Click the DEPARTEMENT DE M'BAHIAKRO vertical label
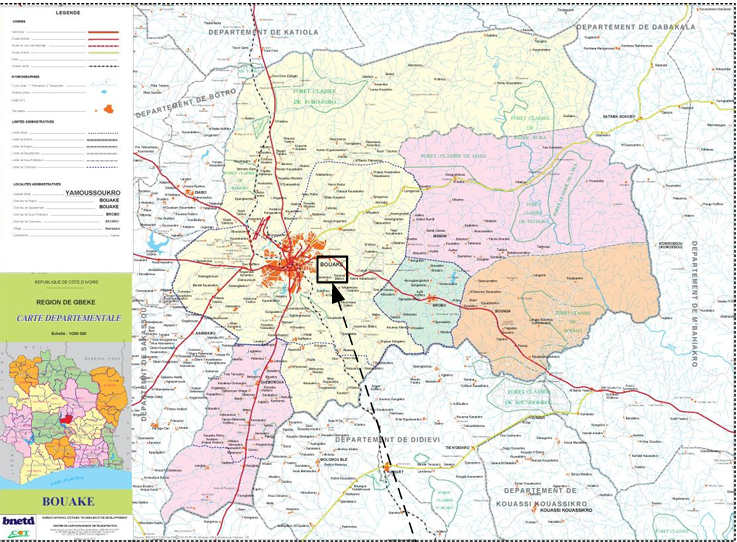The width and height of the screenshot is (737, 542). 694,304
